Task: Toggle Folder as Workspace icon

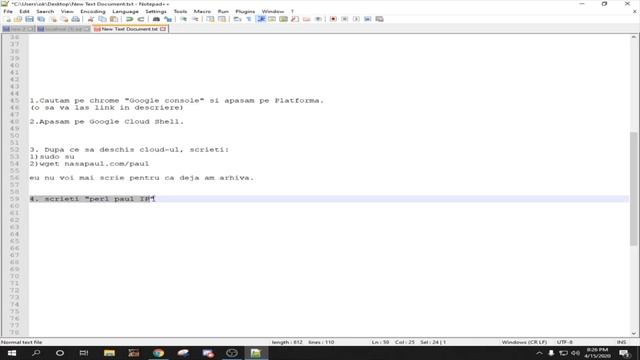Action: coord(307,19)
